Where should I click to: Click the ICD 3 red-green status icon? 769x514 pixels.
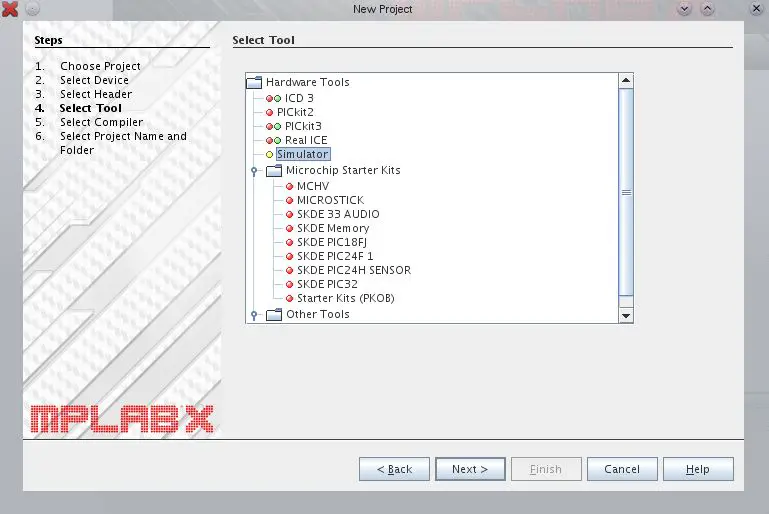(x=273, y=99)
